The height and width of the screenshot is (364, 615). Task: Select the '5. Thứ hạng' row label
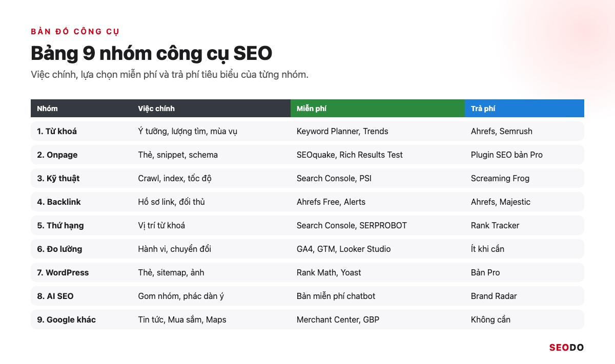coord(60,225)
